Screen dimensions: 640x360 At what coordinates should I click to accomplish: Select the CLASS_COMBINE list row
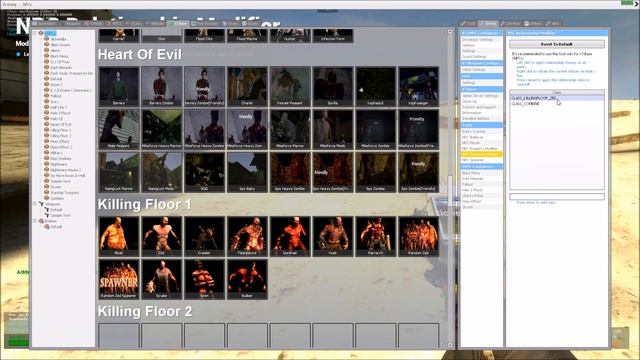(557, 104)
